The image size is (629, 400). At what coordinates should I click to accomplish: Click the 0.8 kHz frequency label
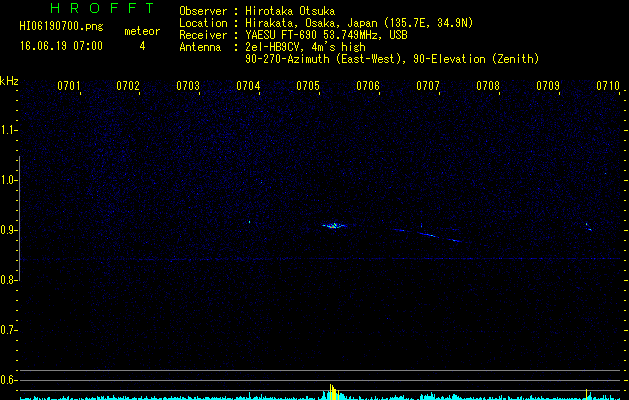8,280
